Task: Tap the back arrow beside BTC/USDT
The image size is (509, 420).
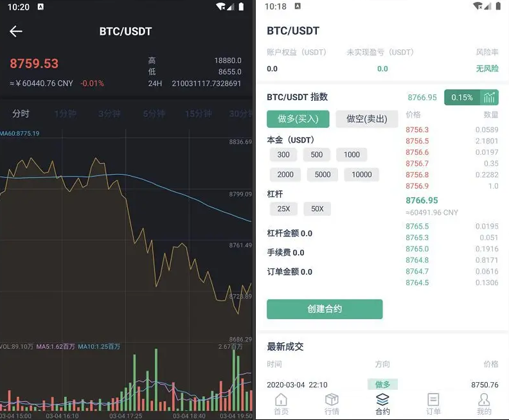Action: [x=16, y=31]
